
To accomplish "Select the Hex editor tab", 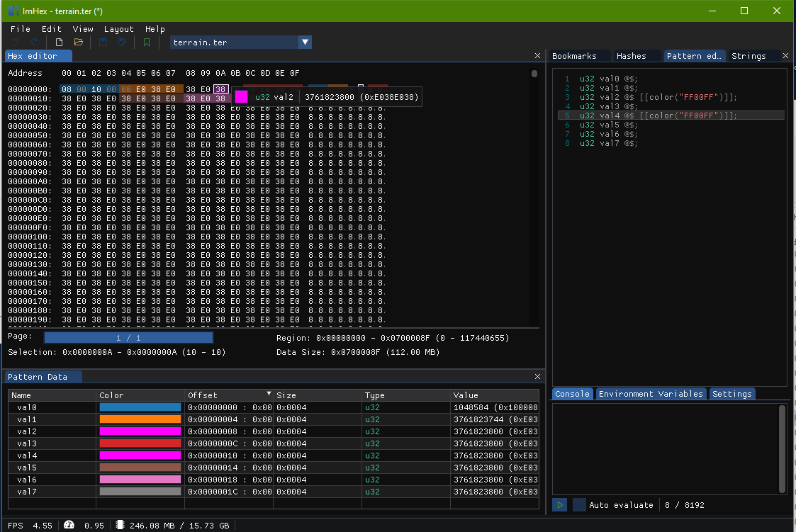I will point(38,56).
